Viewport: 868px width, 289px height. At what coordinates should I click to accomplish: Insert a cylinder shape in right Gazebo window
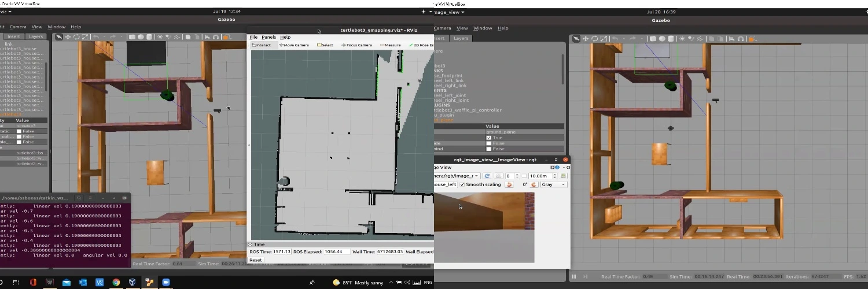(x=670, y=39)
